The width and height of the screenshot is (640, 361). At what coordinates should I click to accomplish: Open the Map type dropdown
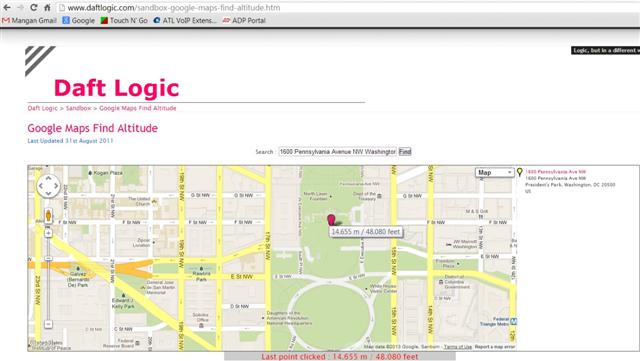pos(494,172)
